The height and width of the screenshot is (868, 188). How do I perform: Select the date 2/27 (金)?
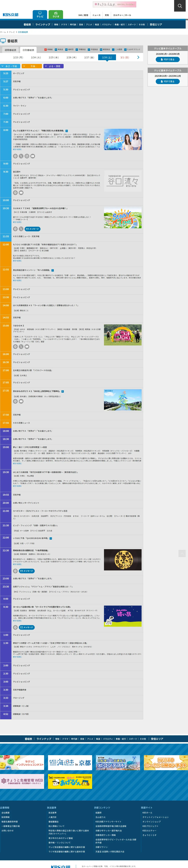89,57
